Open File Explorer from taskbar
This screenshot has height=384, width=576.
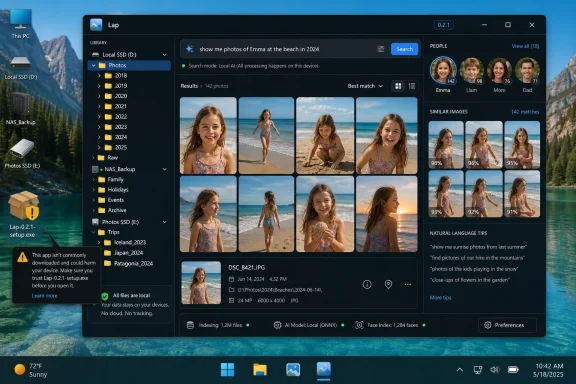pos(260,369)
